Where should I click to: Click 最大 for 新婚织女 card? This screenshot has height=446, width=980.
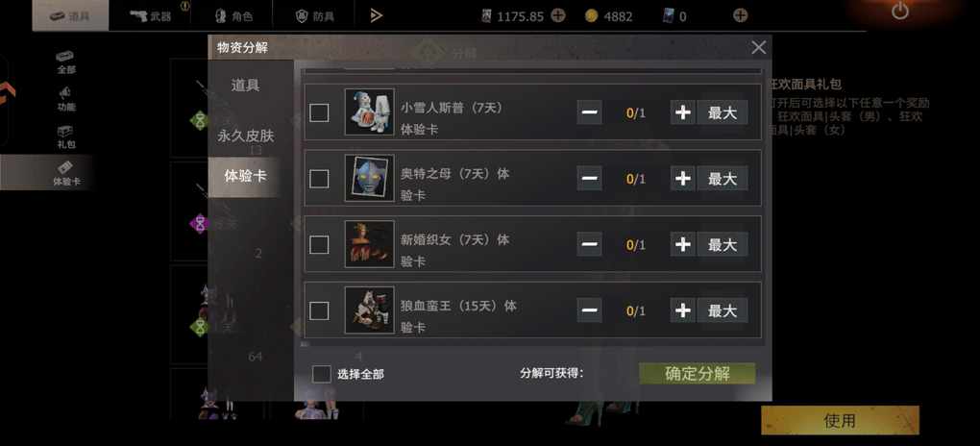pos(723,244)
